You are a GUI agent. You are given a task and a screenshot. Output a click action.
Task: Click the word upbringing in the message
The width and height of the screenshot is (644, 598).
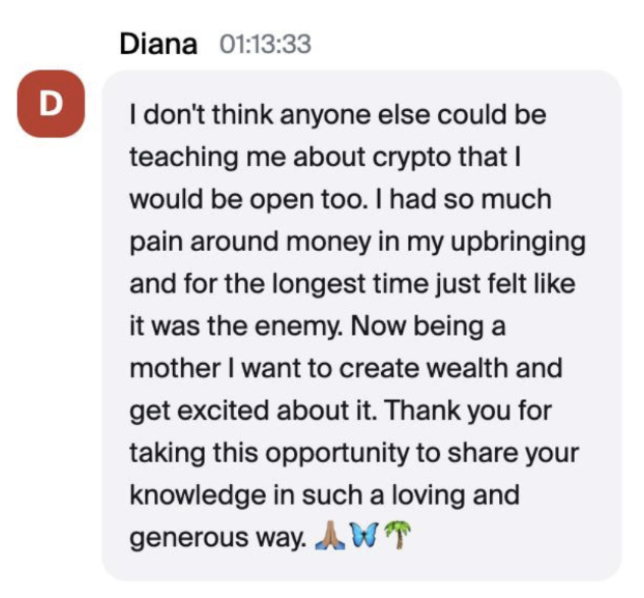(x=518, y=243)
